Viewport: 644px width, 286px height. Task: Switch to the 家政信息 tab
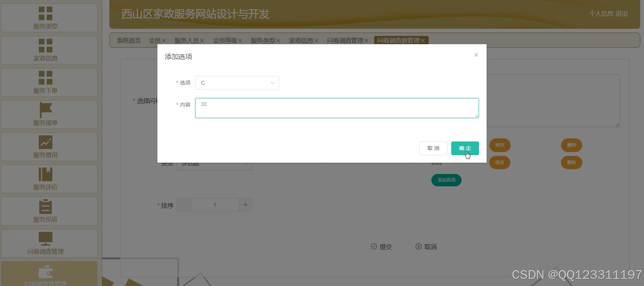click(301, 41)
